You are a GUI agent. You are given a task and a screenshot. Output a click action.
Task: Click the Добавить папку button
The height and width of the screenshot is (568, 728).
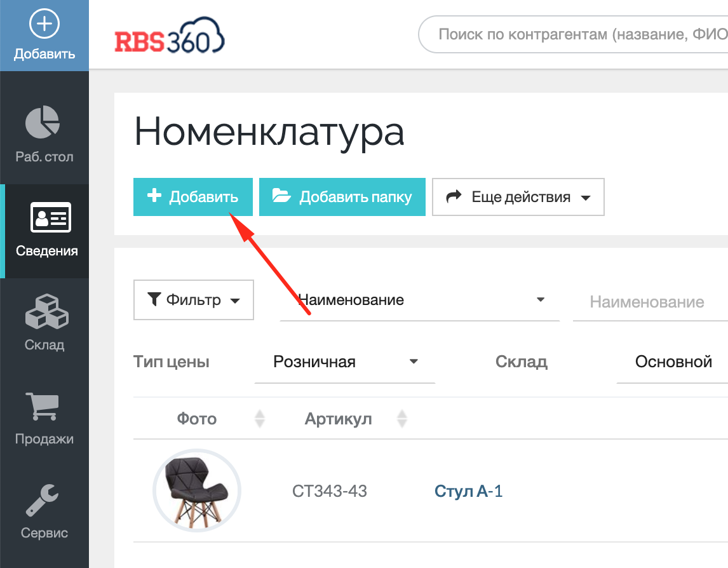pyautogui.click(x=342, y=197)
